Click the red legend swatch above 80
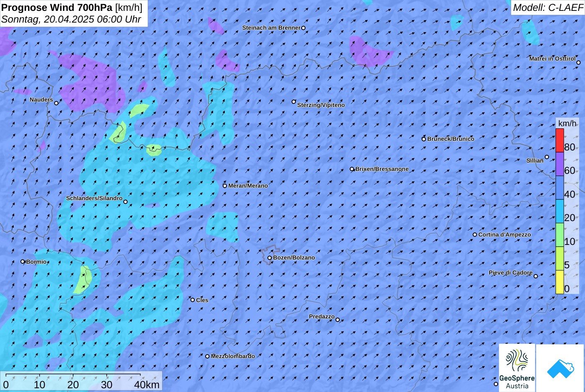 pyautogui.click(x=560, y=140)
